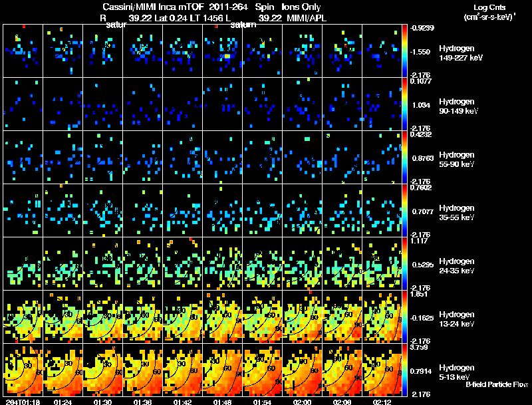Click the 1.851 scale value
The image size is (532, 405).
point(419,294)
